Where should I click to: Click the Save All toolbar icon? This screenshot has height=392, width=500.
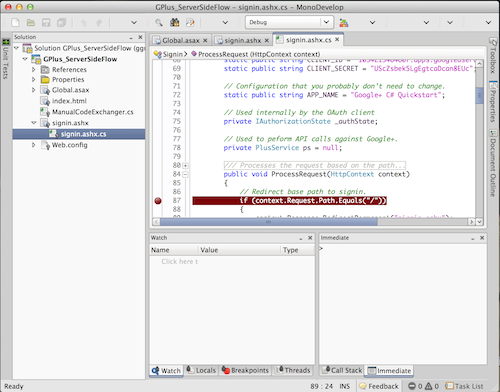(61, 22)
